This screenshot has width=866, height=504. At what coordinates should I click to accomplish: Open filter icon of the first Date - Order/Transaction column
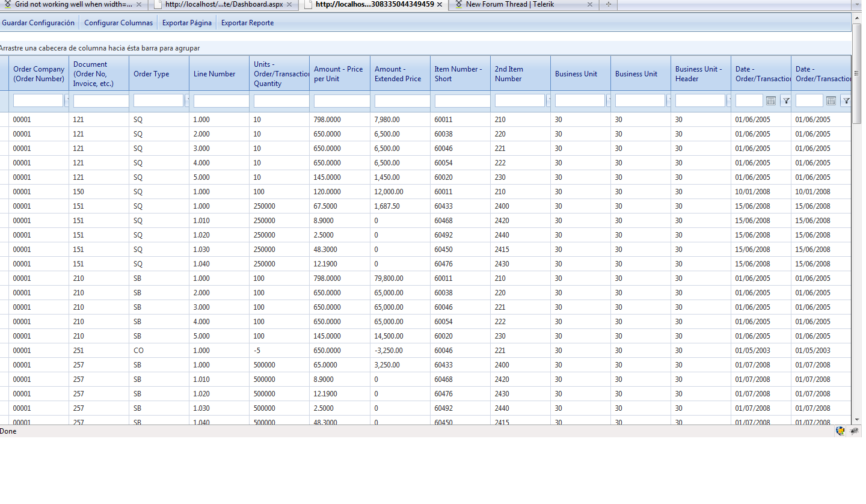[785, 100]
